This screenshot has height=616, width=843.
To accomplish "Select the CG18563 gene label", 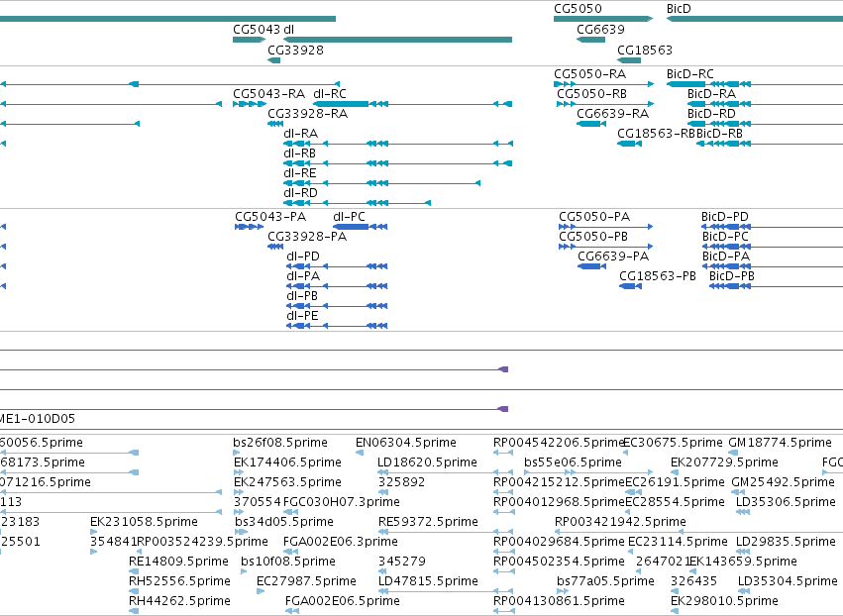I will [645, 50].
